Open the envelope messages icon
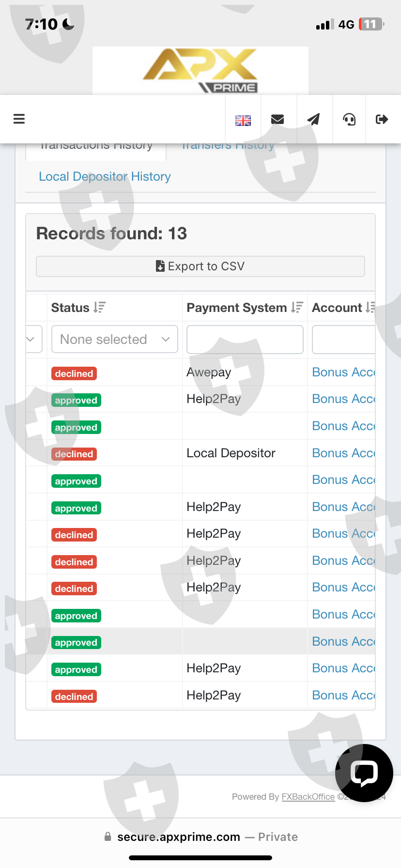401x868 pixels. 278,120
